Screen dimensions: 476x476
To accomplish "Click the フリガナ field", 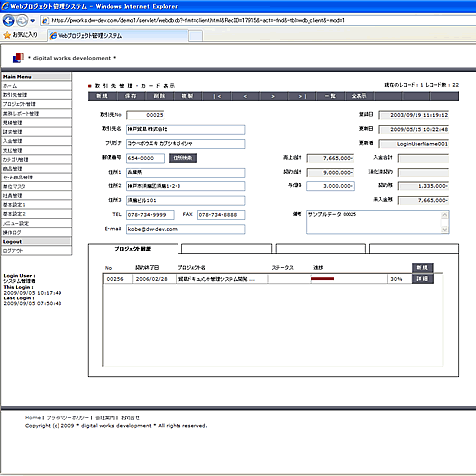I will click(185, 144).
